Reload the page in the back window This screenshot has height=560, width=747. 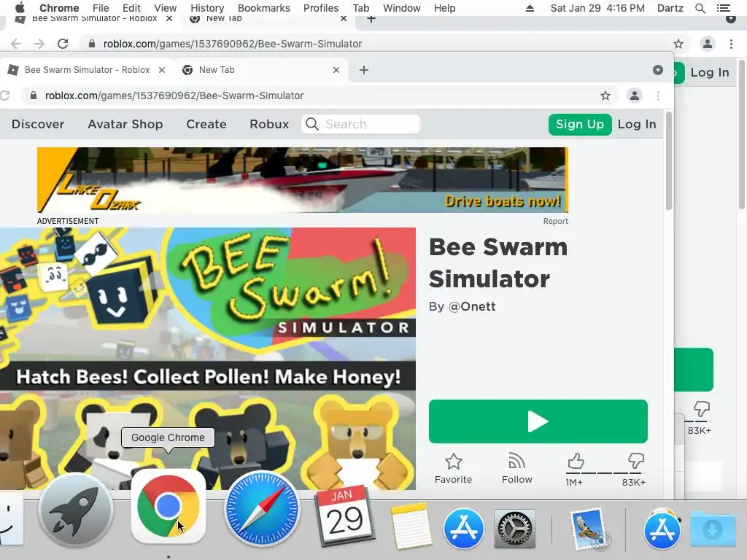(x=63, y=44)
